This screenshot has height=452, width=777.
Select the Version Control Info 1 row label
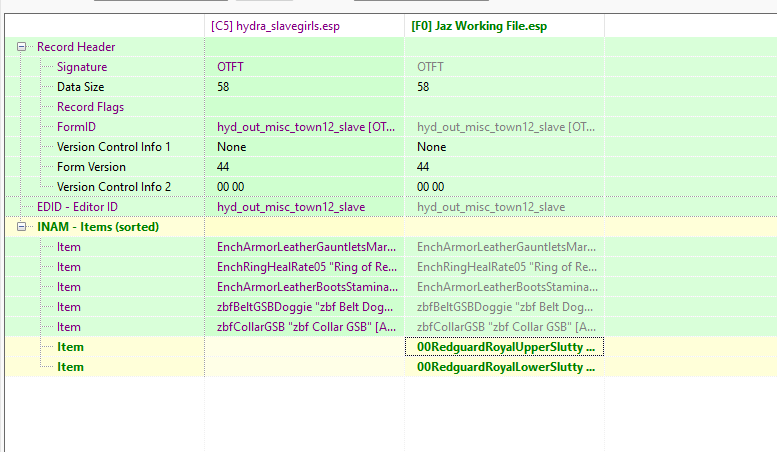(113, 147)
